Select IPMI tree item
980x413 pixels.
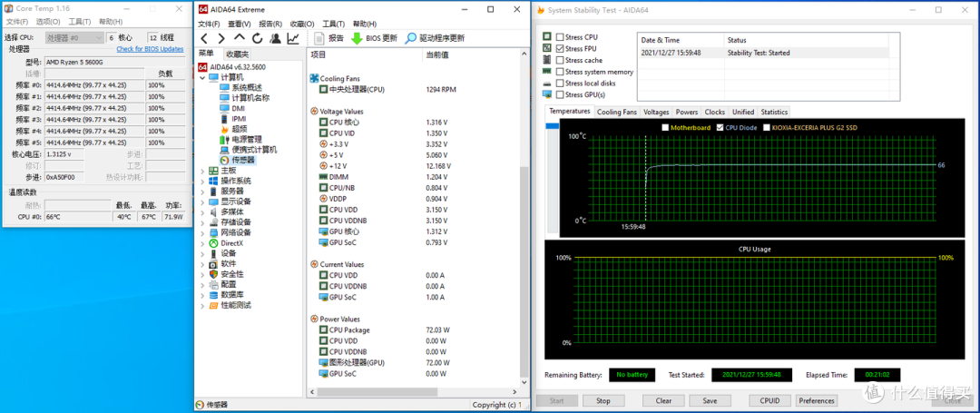click(233, 119)
